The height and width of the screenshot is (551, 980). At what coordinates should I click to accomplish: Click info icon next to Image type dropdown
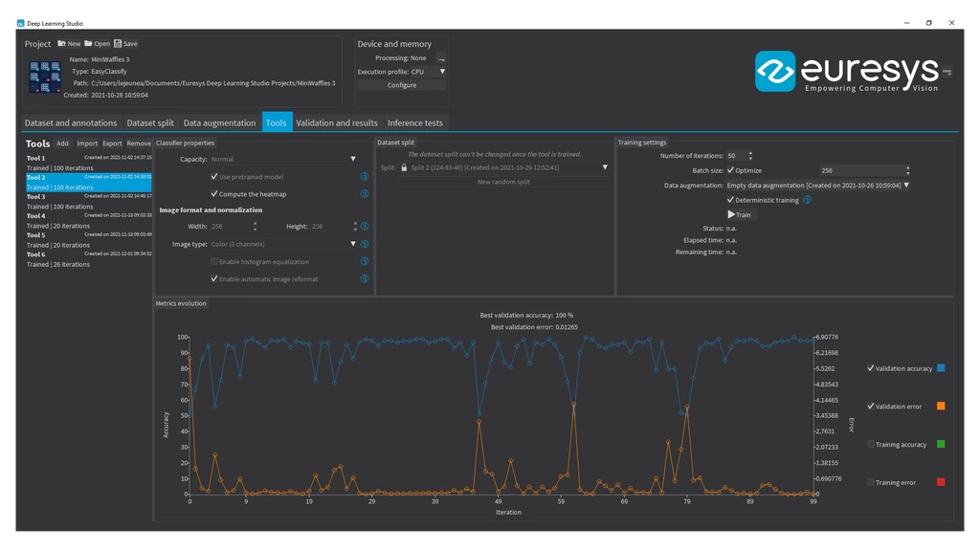click(x=365, y=244)
